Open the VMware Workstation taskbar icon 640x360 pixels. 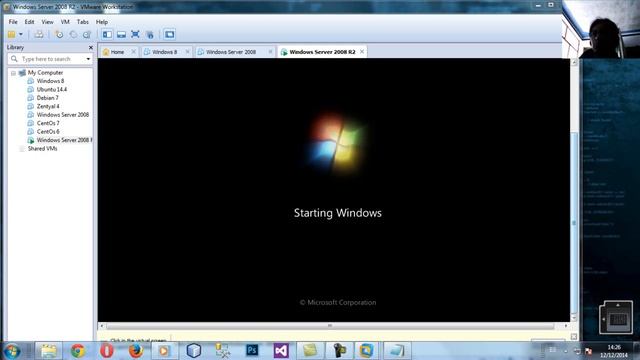coord(366,351)
